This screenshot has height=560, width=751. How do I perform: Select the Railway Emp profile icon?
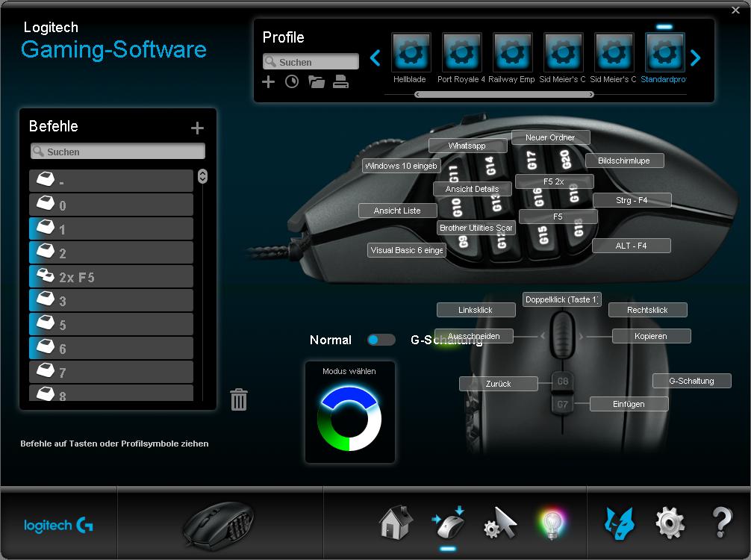[512, 52]
